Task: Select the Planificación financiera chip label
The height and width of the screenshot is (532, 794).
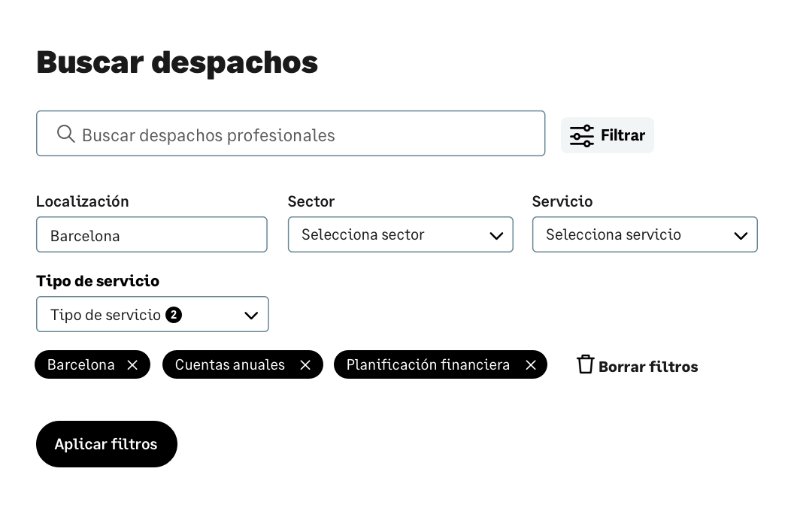Action: [428, 364]
